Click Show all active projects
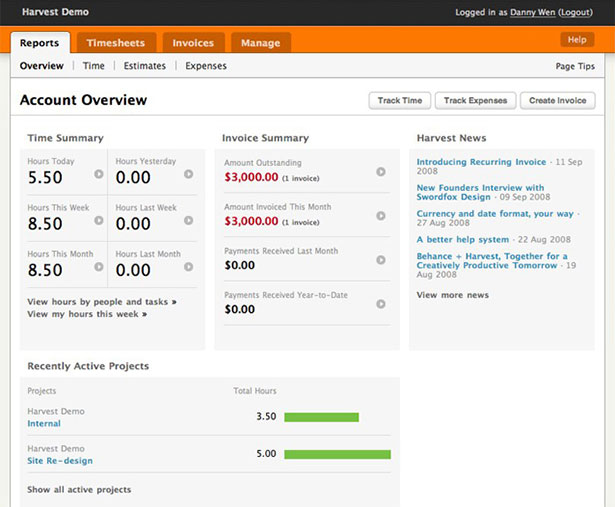Image resolution: width=615 pixels, height=507 pixels. [79, 490]
